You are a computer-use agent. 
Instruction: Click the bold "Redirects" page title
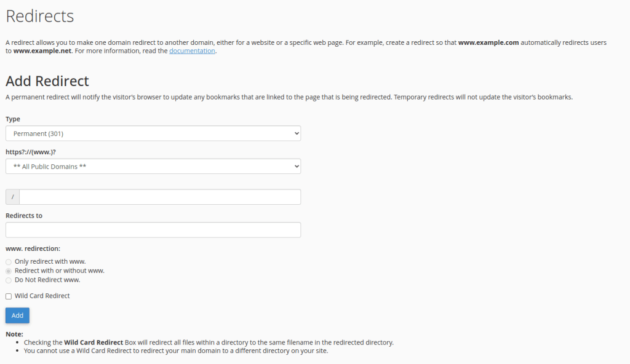pos(39,16)
